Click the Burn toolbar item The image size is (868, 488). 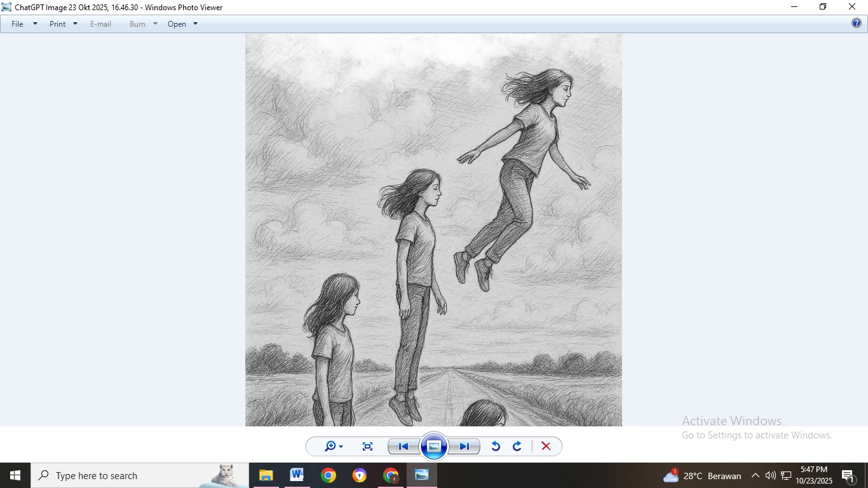[x=137, y=24]
